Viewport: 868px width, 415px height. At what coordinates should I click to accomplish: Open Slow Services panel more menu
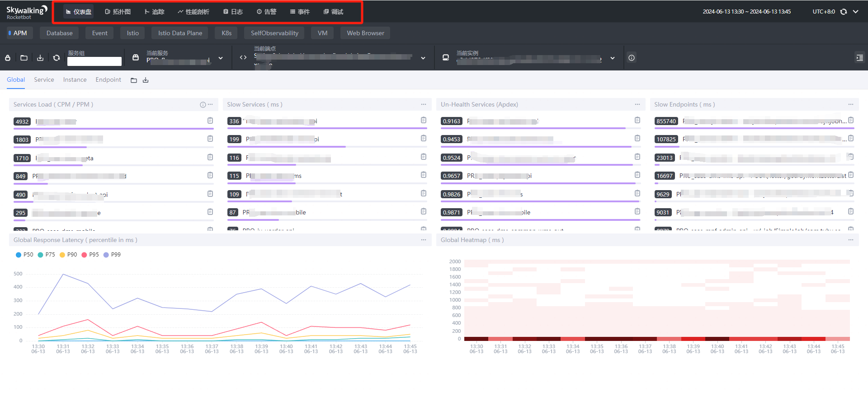pyautogui.click(x=424, y=104)
